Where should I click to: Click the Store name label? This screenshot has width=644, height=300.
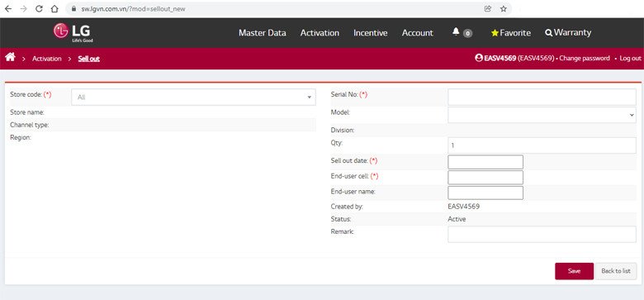pyautogui.click(x=27, y=112)
